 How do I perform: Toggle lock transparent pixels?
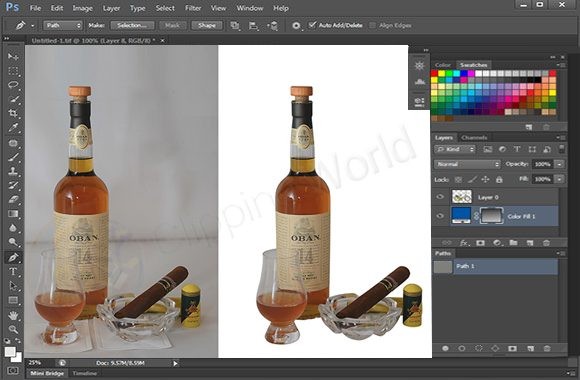click(x=458, y=179)
